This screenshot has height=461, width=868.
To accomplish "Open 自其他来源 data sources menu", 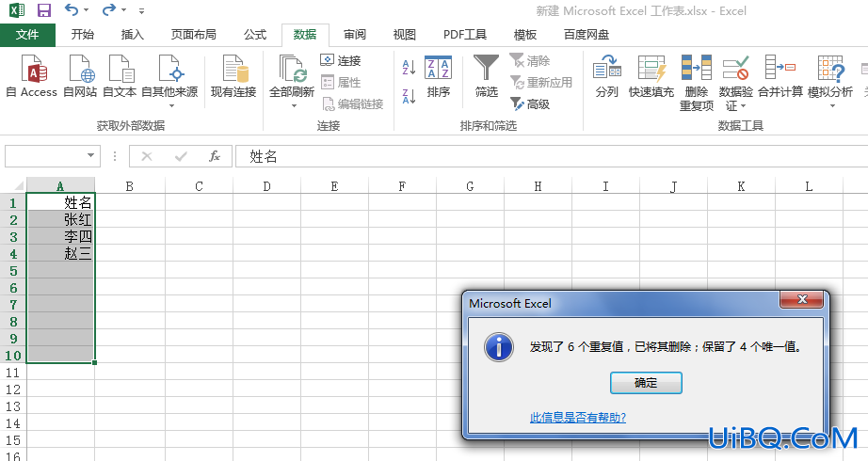I will (x=169, y=80).
